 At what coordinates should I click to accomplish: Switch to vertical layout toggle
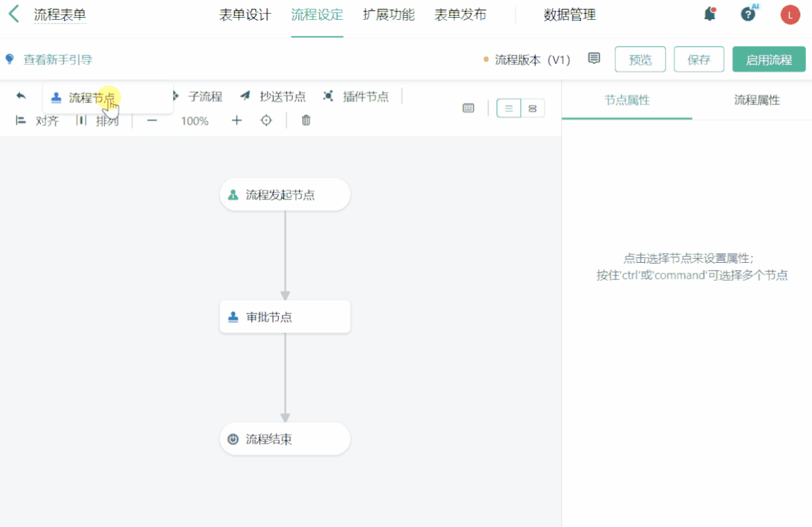[509, 108]
